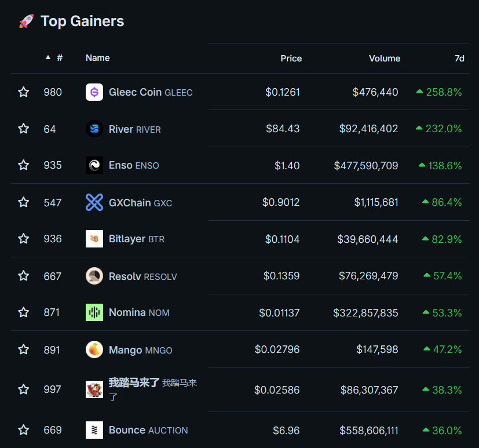
Task: Click the volume $476,440
Action: click(375, 92)
